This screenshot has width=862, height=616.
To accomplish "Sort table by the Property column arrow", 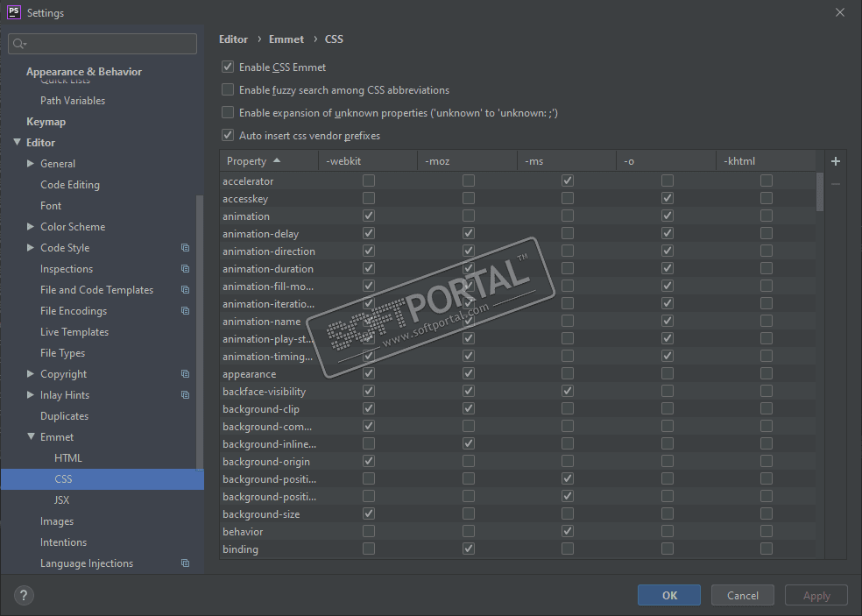I will (277, 160).
